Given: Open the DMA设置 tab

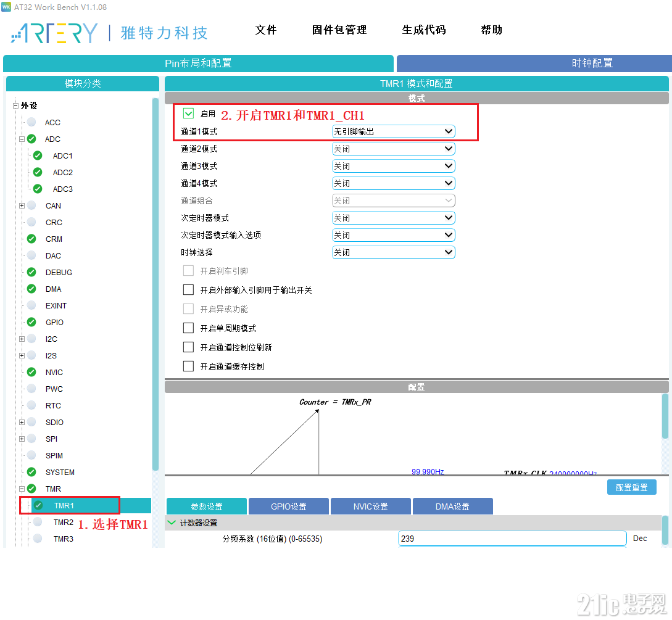Looking at the screenshot, I should (452, 506).
